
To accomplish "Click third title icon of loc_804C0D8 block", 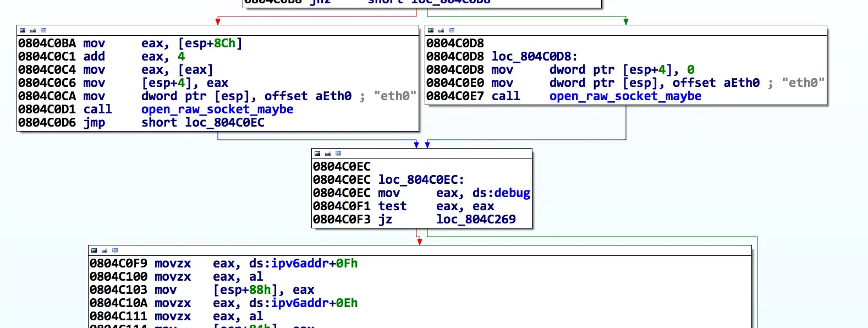I will tap(452, 30).
